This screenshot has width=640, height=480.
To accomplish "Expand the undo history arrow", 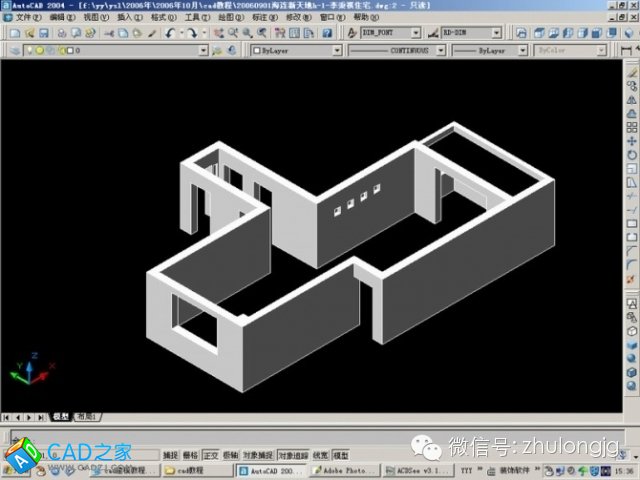I will (x=182, y=33).
